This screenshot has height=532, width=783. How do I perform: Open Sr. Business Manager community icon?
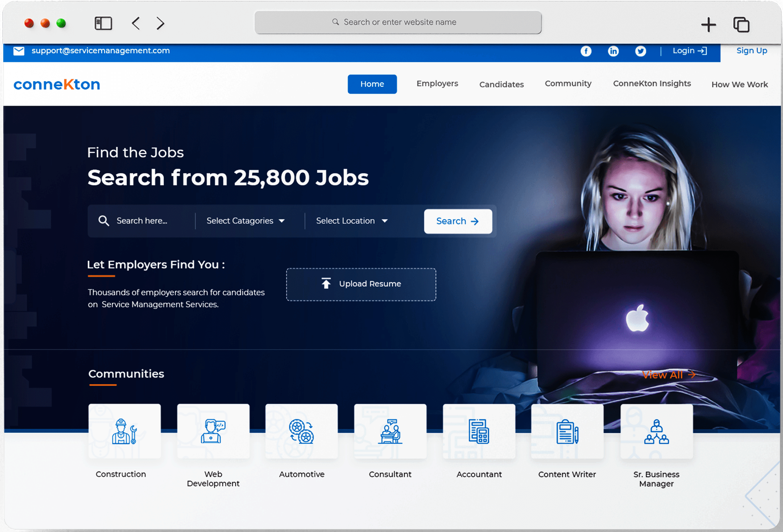656,431
